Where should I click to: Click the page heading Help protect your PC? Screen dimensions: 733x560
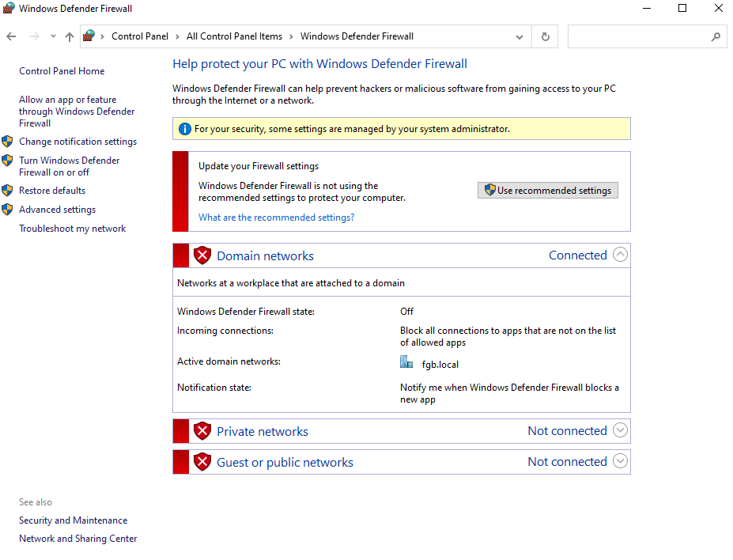click(319, 63)
